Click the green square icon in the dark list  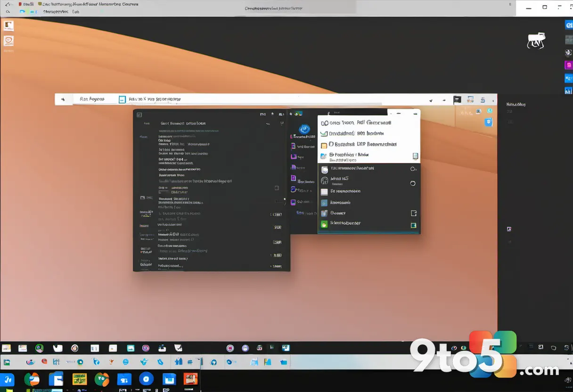[x=324, y=225]
